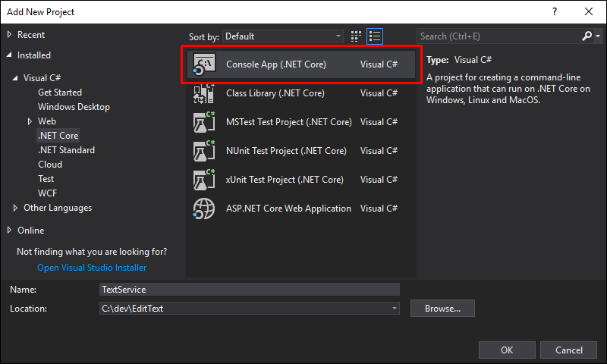This screenshot has width=607, height=364.
Task: Select "MSTest Test Project (.NET Core)" text
Action: coord(289,122)
